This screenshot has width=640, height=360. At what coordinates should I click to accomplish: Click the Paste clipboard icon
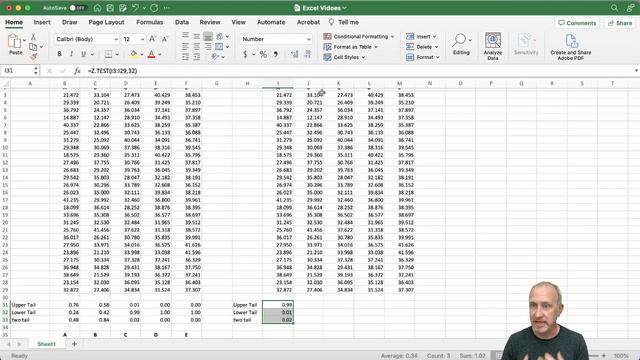coord(15,41)
